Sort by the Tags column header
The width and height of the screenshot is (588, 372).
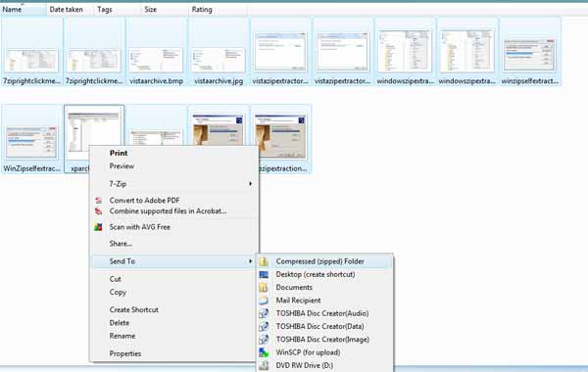117,10
